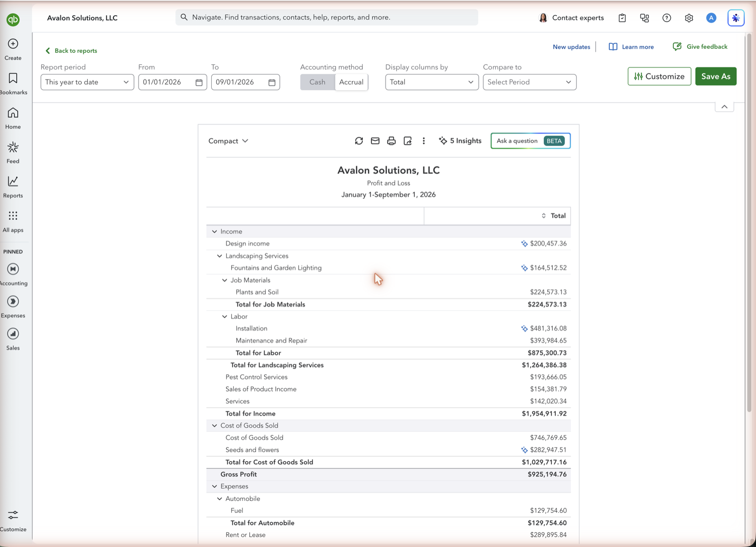Click the Gross Profit total $925,194.76
This screenshot has width=756, height=547.
[x=547, y=474]
